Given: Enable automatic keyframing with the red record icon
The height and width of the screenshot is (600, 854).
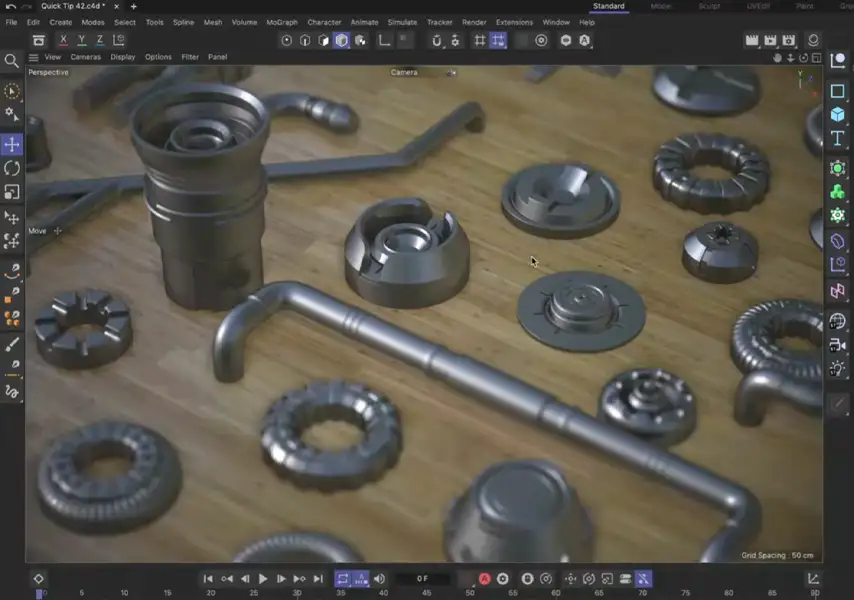Looking at the screenshot, I should click(482, 578).
